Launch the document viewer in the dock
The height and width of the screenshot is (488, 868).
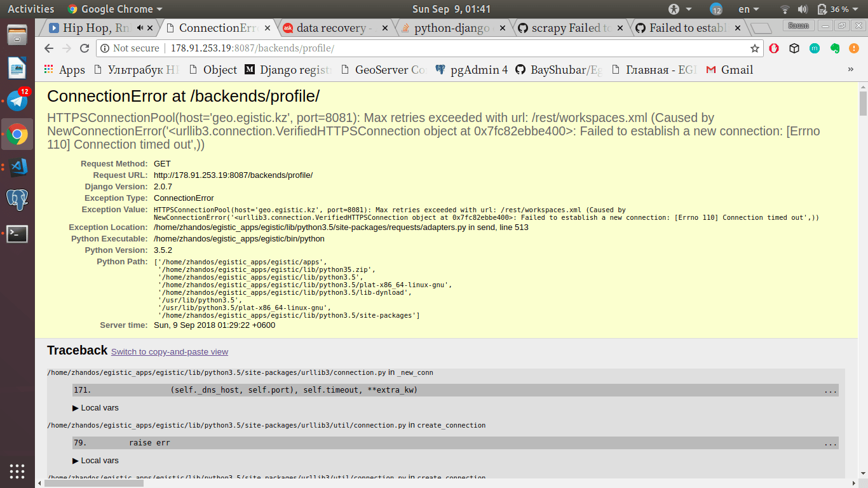pos(17,67)
